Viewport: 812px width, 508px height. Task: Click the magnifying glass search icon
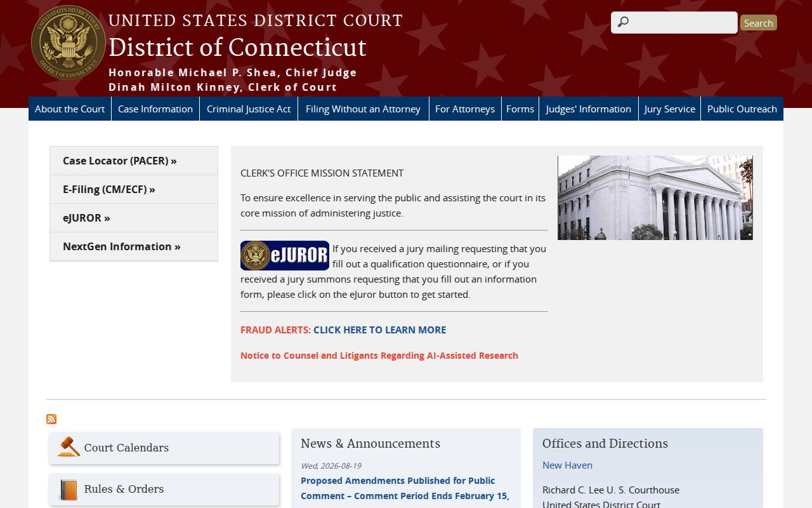623,22
